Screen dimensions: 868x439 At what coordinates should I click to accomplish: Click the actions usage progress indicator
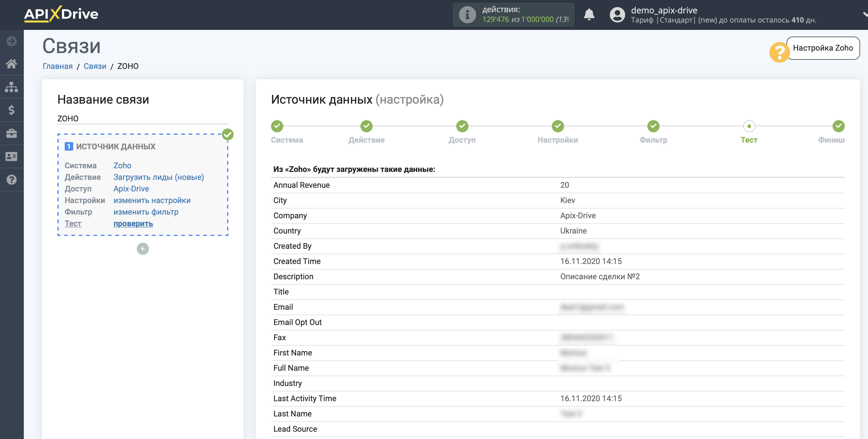click(x=513, y=15)
